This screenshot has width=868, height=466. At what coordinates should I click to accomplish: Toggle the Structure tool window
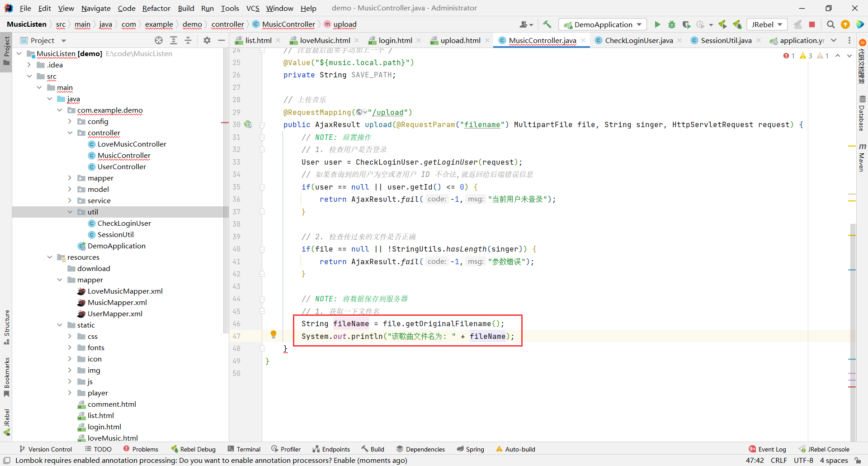click(x=6, y=327)
